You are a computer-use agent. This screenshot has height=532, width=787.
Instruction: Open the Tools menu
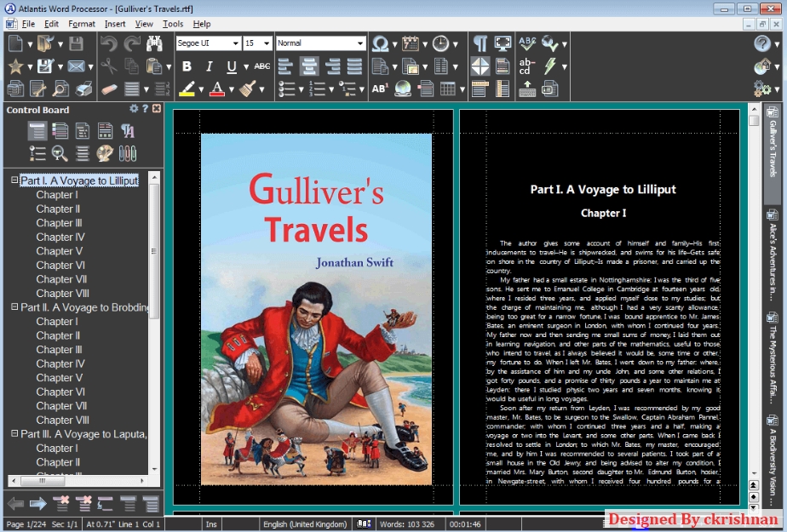tap(173, 24)
